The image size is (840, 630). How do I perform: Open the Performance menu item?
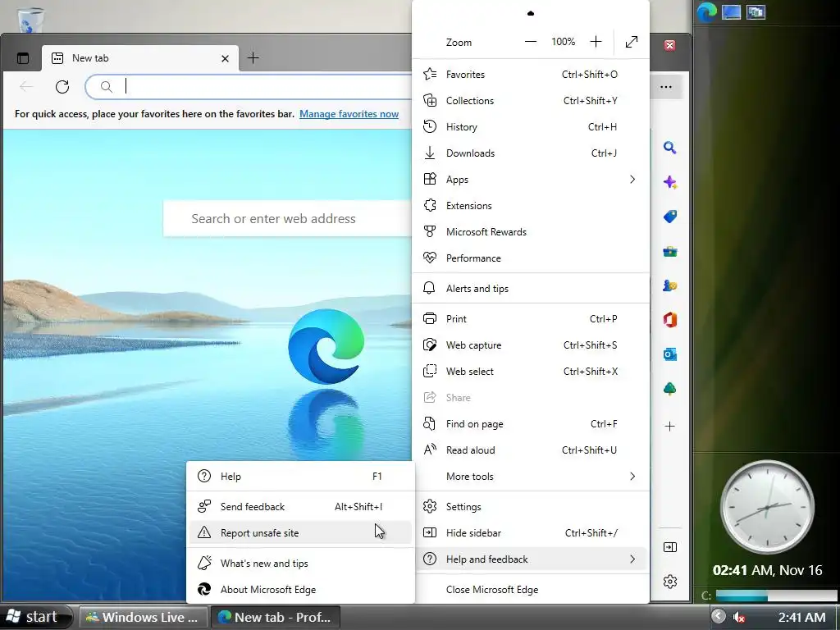coord(531,258)
